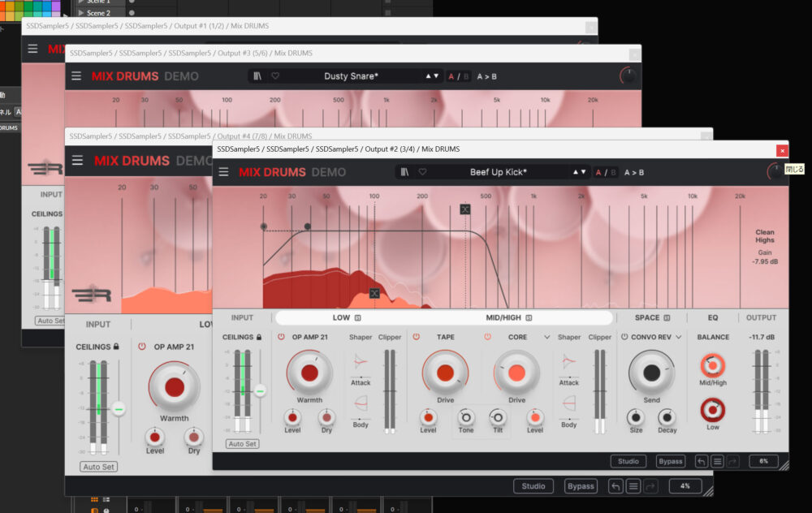
Task: Expand the CORE module type dropdown
Action: click(546, 337)
